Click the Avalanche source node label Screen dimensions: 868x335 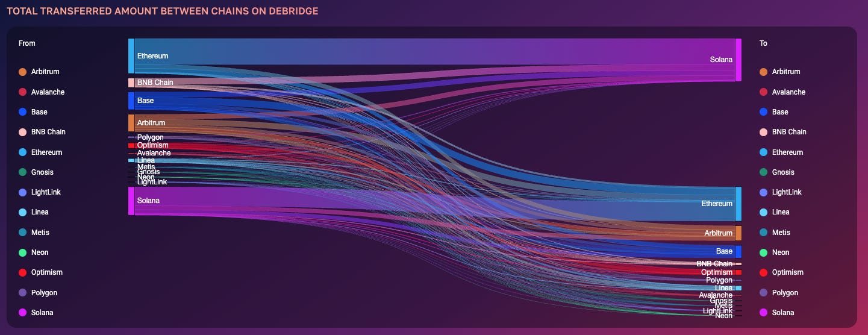coord(154,153)
